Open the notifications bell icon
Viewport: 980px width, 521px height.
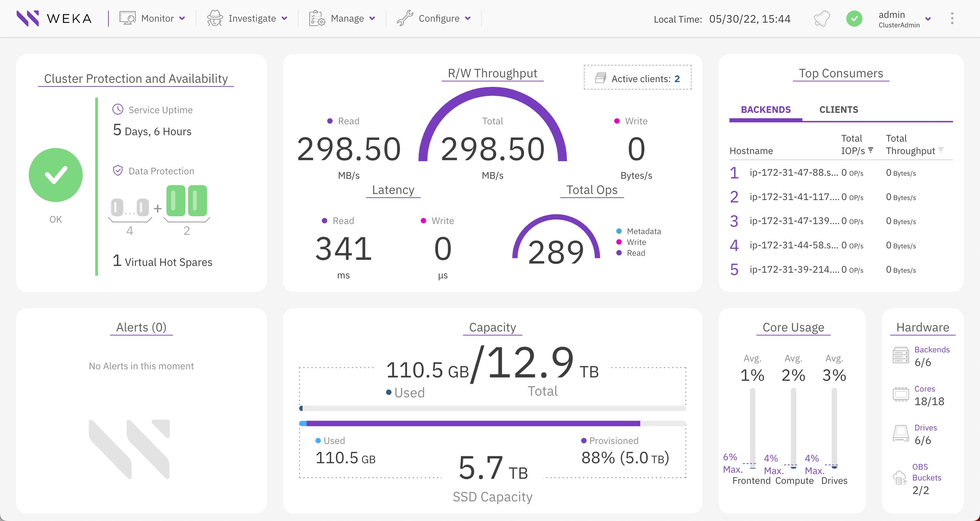point(821,18)
